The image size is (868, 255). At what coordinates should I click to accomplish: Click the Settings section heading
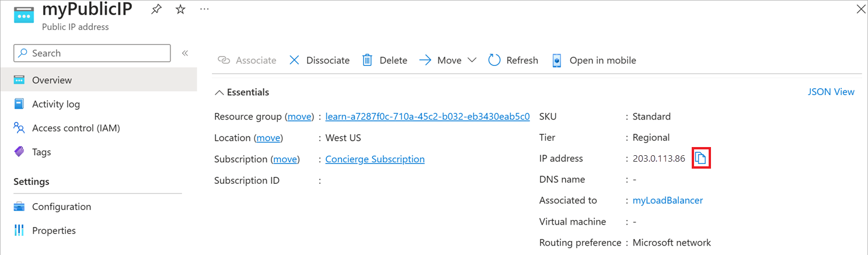coord(32,181)
